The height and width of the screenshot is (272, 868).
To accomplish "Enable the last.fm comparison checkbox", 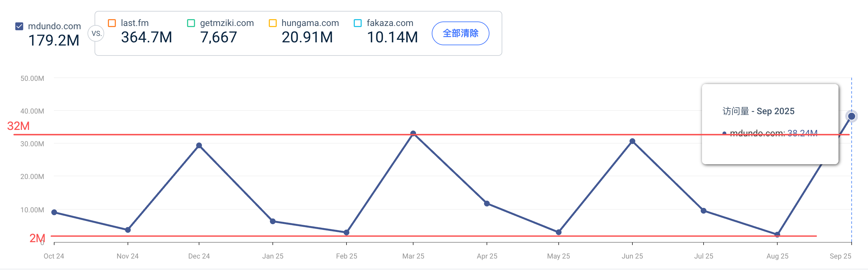I will 112,23.
